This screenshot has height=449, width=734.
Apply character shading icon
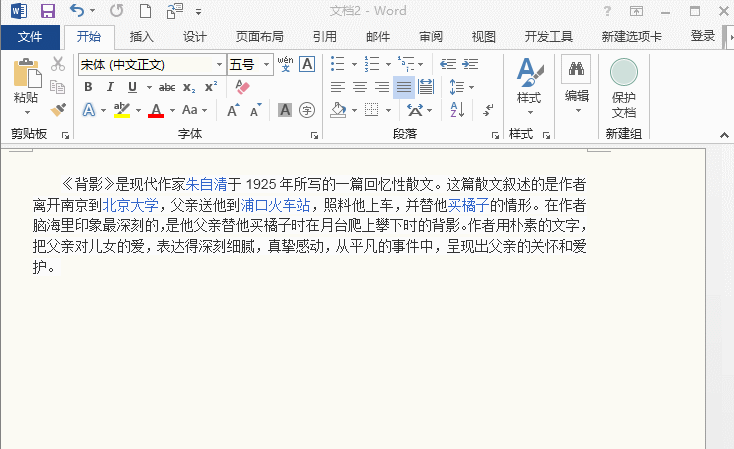(x=285, y=110)
